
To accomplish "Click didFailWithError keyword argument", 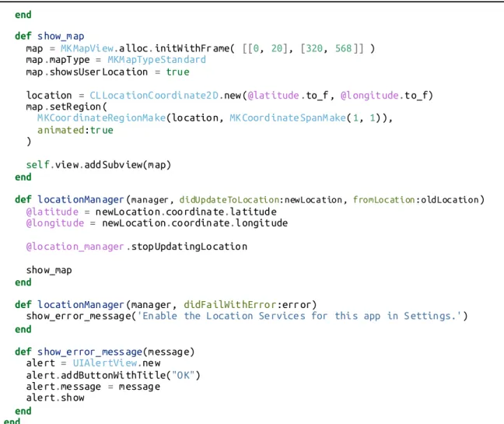I will [x=229, y=304].
